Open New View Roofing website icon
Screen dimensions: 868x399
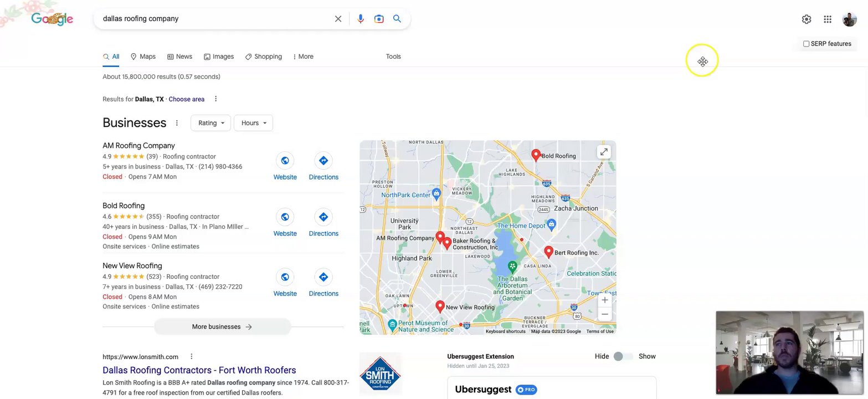tap(285, 277)
